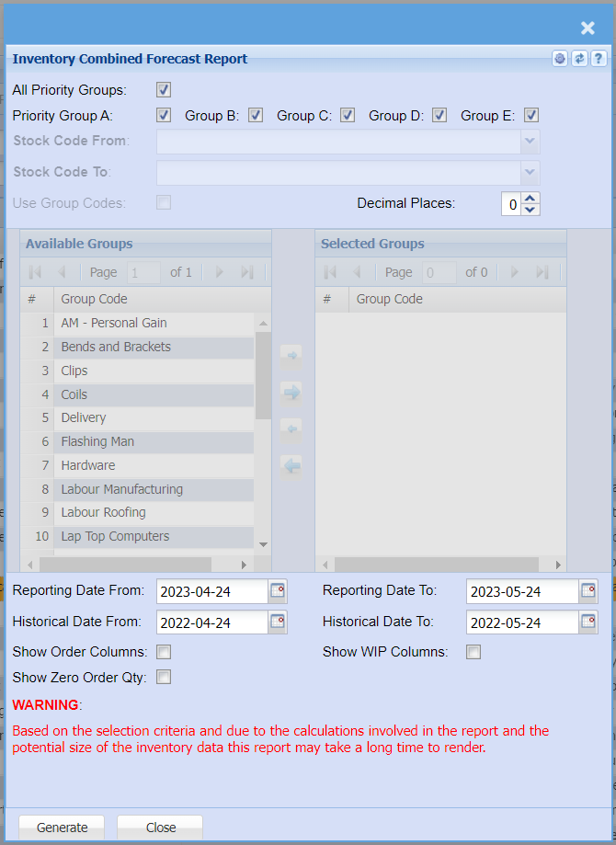Image resolution: width=616 pixels, height=845 pixels.
Task: Go to previous page in Available Groups
Action: tap(62, 272)
